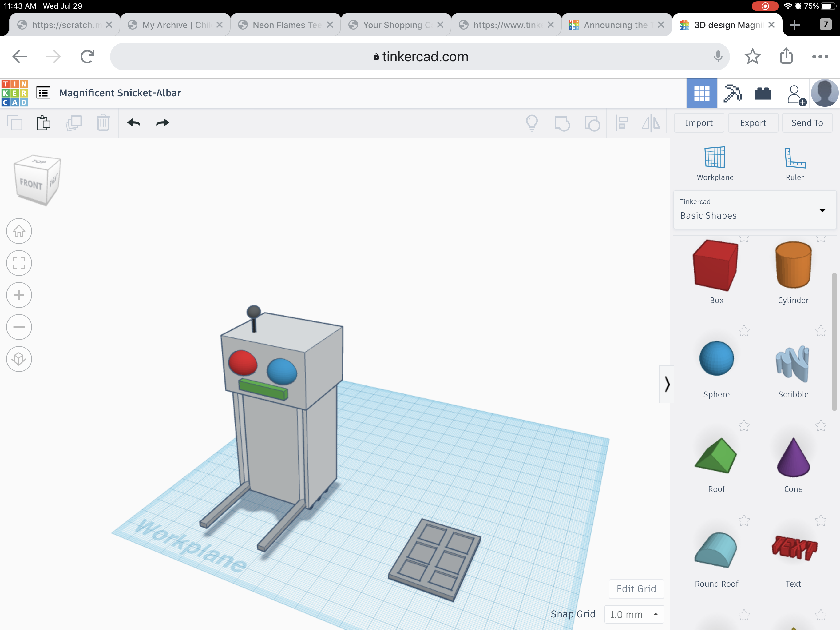
Task: Open a new browser tab
Action: click(x=794, y=25)
